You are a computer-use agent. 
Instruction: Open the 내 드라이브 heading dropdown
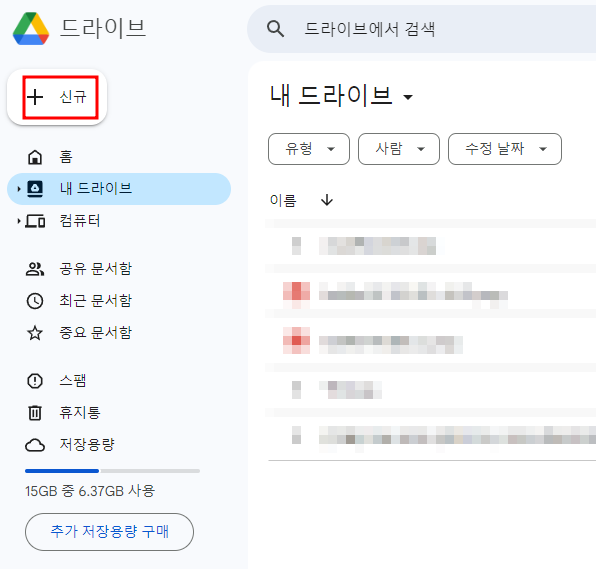pos(408,97)
